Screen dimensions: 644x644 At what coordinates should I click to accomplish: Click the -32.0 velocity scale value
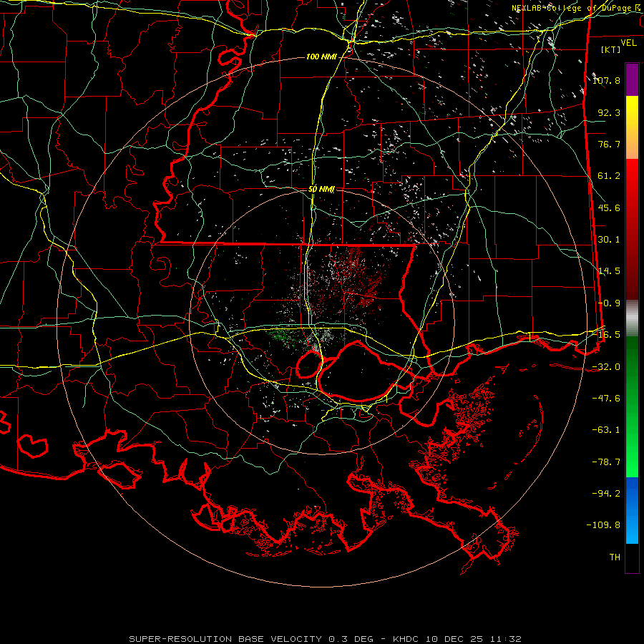(606, 367)
